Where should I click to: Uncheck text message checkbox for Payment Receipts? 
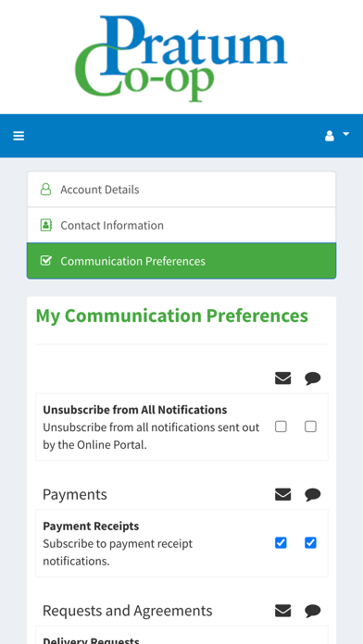click(310, 543)
